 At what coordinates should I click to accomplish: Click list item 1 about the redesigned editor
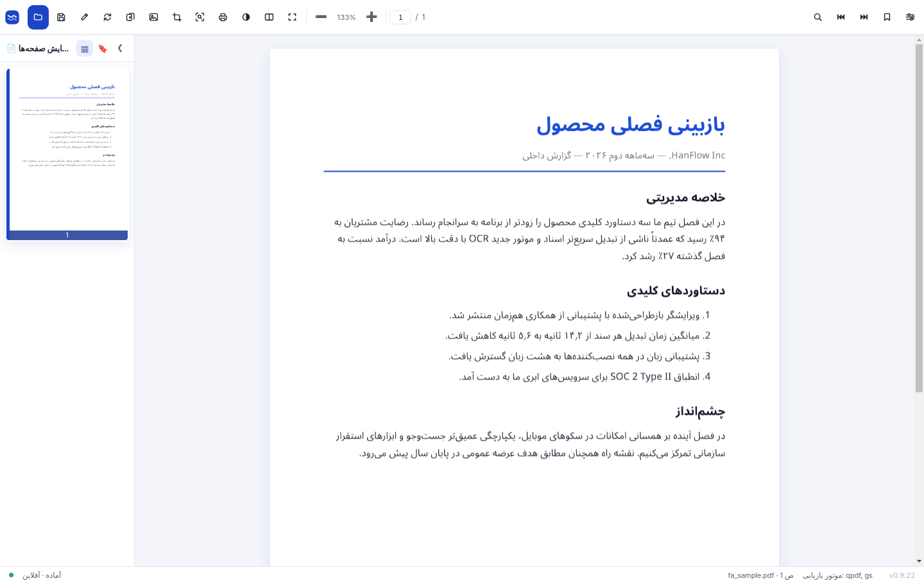[580, 315]
